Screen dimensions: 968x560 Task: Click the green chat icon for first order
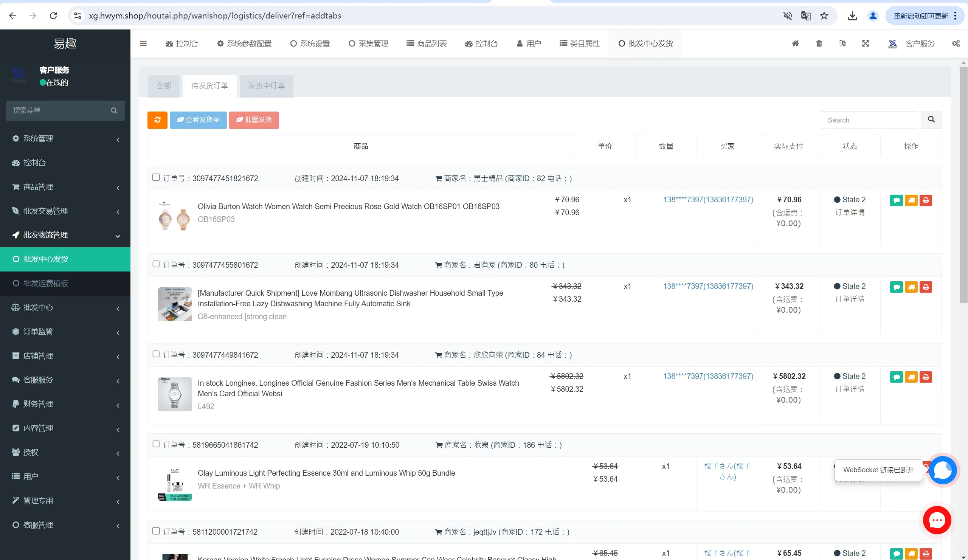(896, 200)
